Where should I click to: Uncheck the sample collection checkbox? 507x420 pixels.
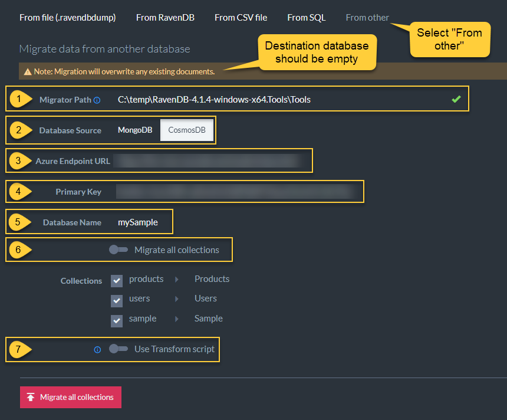coord(117,321)
